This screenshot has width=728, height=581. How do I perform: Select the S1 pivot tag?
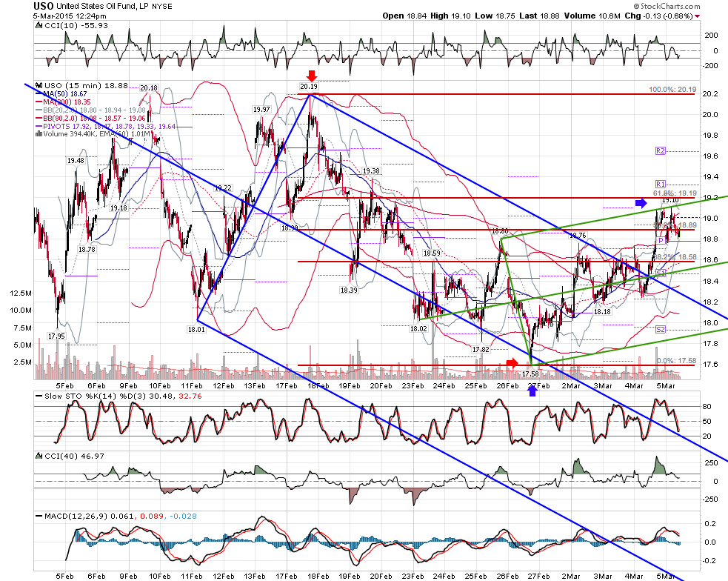coord(661,273)
